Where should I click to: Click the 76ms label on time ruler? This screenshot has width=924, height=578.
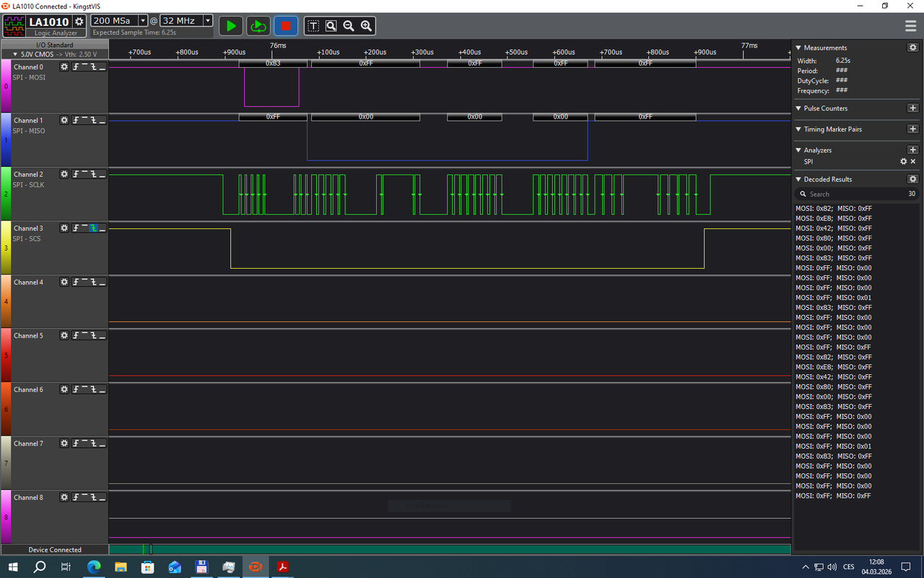tap(278, 46)
